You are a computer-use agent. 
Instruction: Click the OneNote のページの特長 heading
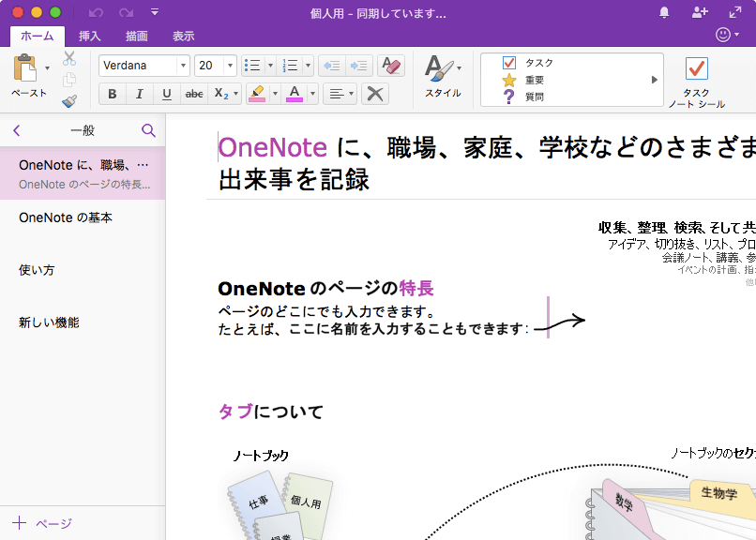pyautogui.click(x=325, y=289)
